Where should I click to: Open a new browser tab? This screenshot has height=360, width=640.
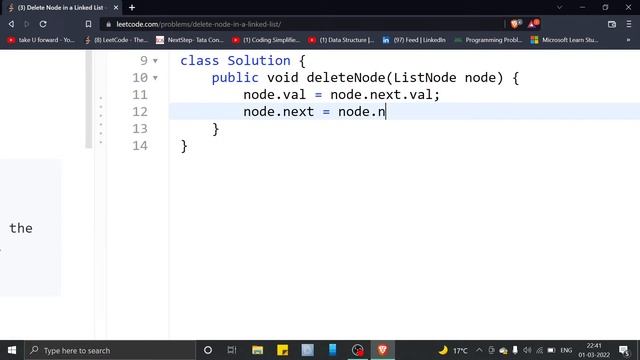click(x=132, y=7)
